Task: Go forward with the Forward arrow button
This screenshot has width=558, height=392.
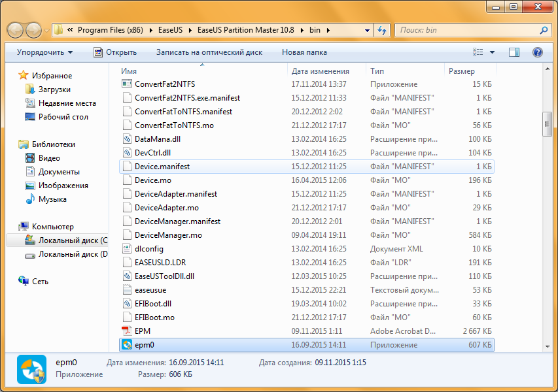Action: tap(34, 31)
